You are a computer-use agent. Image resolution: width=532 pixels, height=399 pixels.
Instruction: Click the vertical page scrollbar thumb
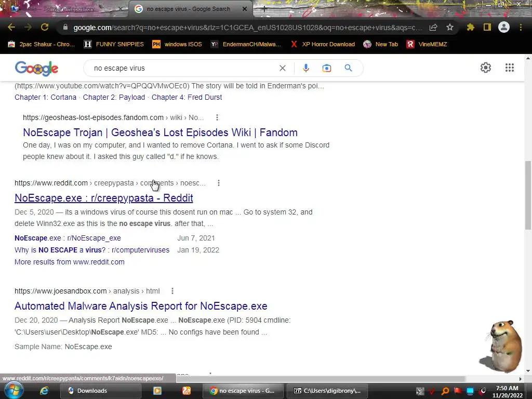(528, 195)
